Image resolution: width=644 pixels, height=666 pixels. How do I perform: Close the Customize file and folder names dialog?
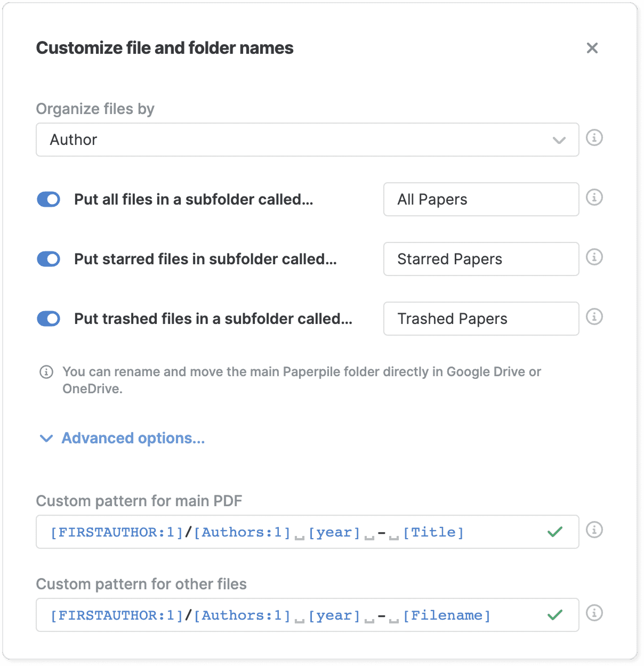point(592,48)
